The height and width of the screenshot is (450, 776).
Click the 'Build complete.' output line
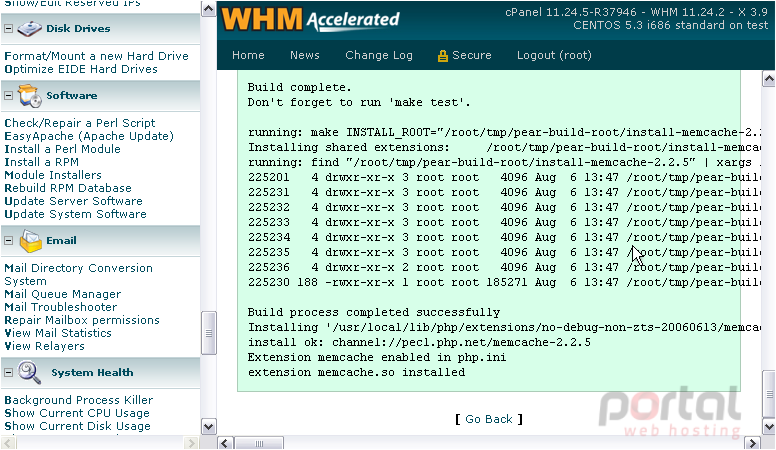(299, 88)
